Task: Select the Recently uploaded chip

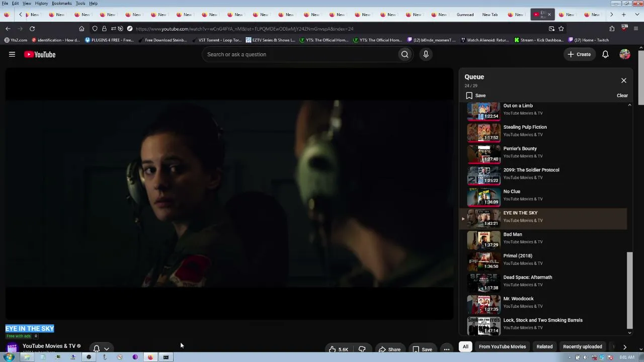Action: coord(583,346)
